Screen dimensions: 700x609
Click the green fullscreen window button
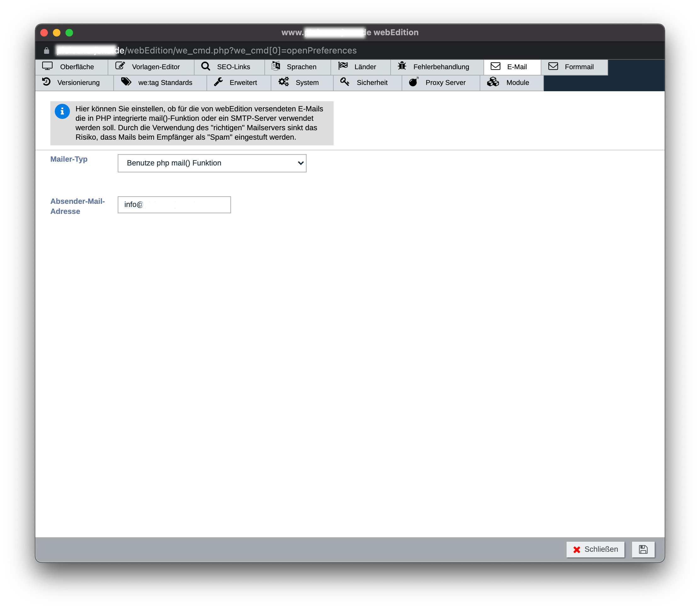[x=69, y=33]
